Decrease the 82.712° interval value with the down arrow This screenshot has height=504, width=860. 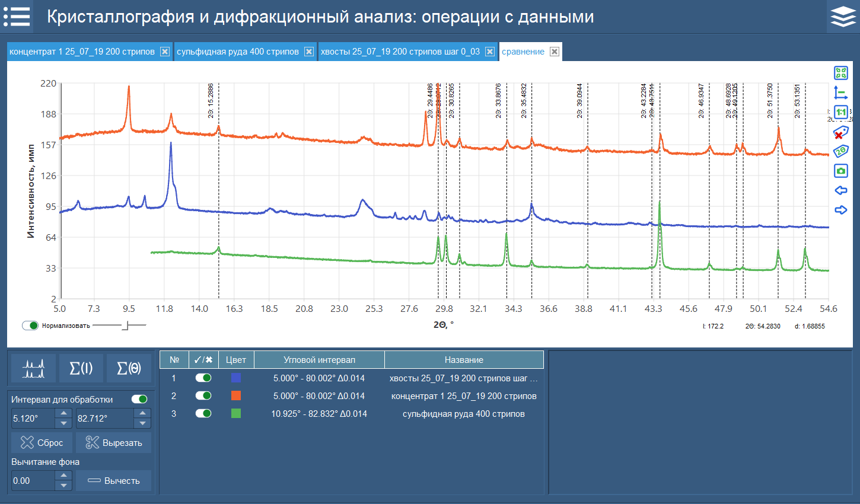143,423
